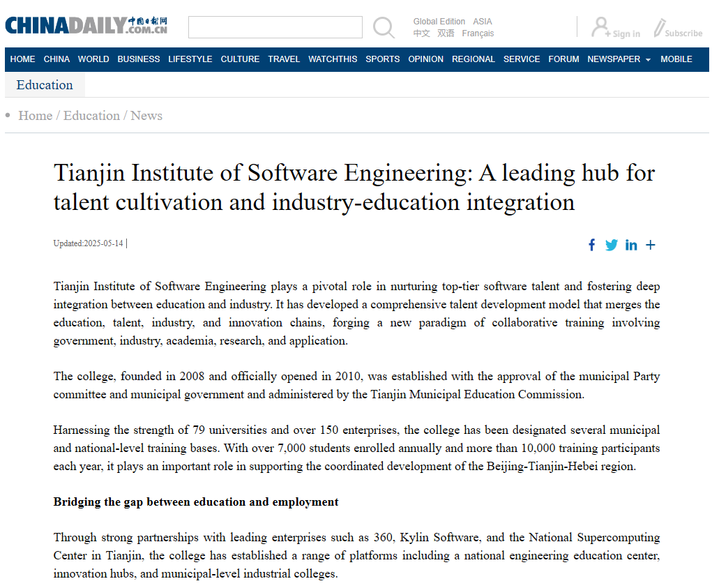Open more sharing options plus icon
The image size is (712, 588).
coord(651,245)
